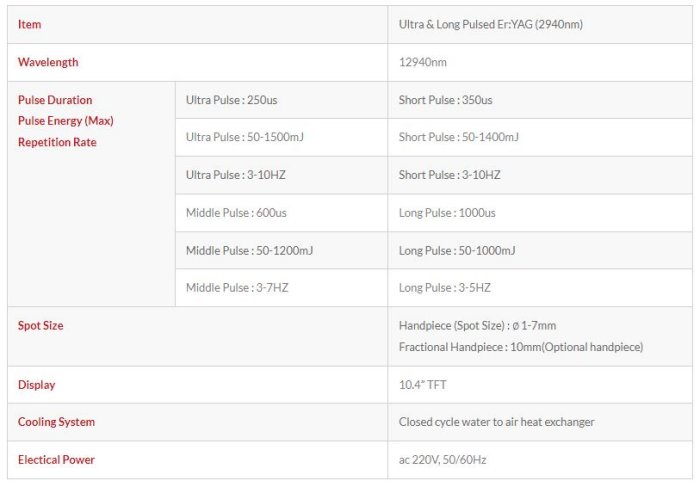Select the "Middle Pulse : 600us" cell
Screen dimensions: 700x487
tap(235, 213)
